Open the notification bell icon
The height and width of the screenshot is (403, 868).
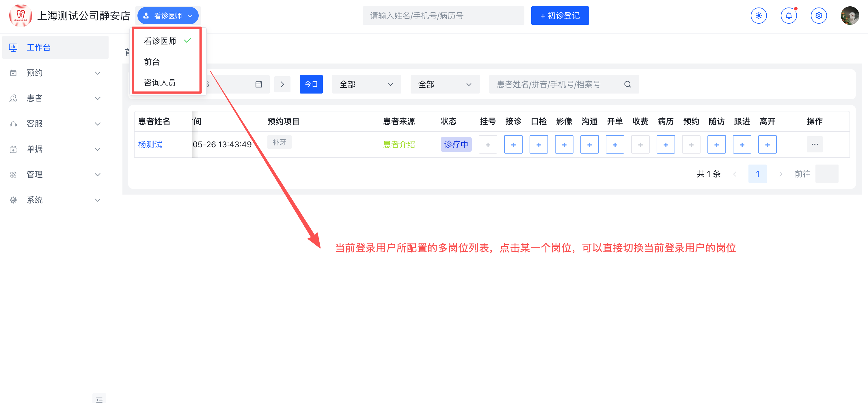[789, 16]
